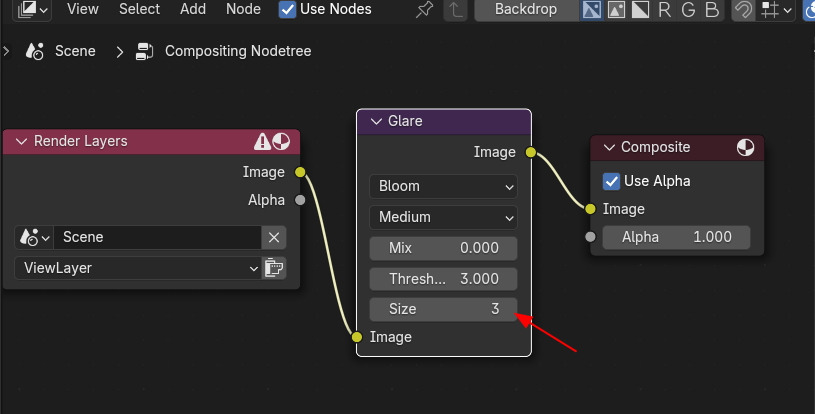The image size is (815, 414).
Task: Pin the node tree with pin icon
Action: [425, 9]
